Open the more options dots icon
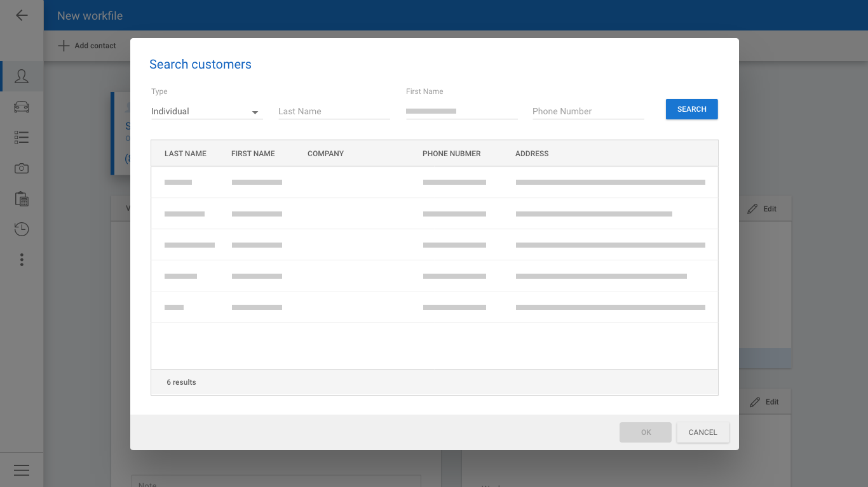The image size is (868, 487). point(22,260)
